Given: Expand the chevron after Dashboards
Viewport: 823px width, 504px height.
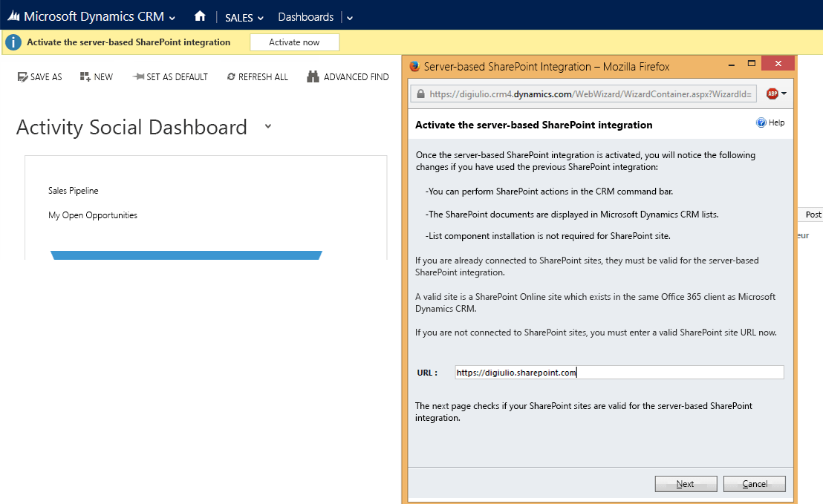Looking at the screenshot, I should tap(350, 19).
